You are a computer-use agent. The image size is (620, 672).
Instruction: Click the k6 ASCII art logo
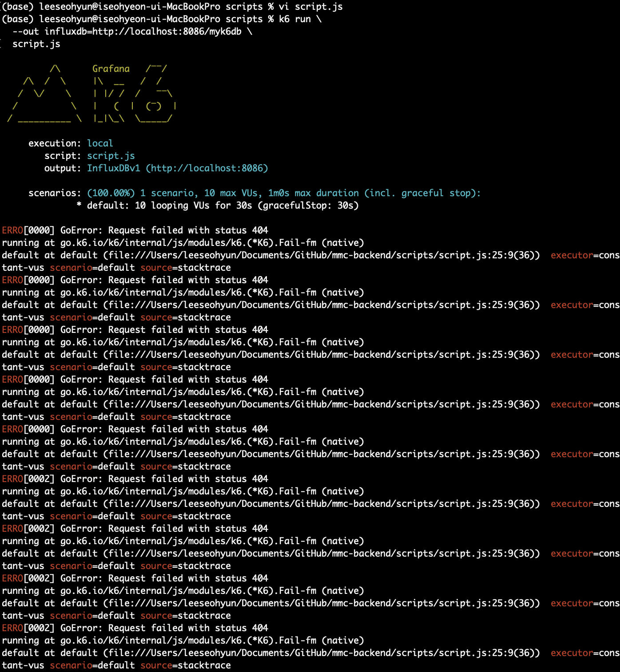[x=91, y=94]
